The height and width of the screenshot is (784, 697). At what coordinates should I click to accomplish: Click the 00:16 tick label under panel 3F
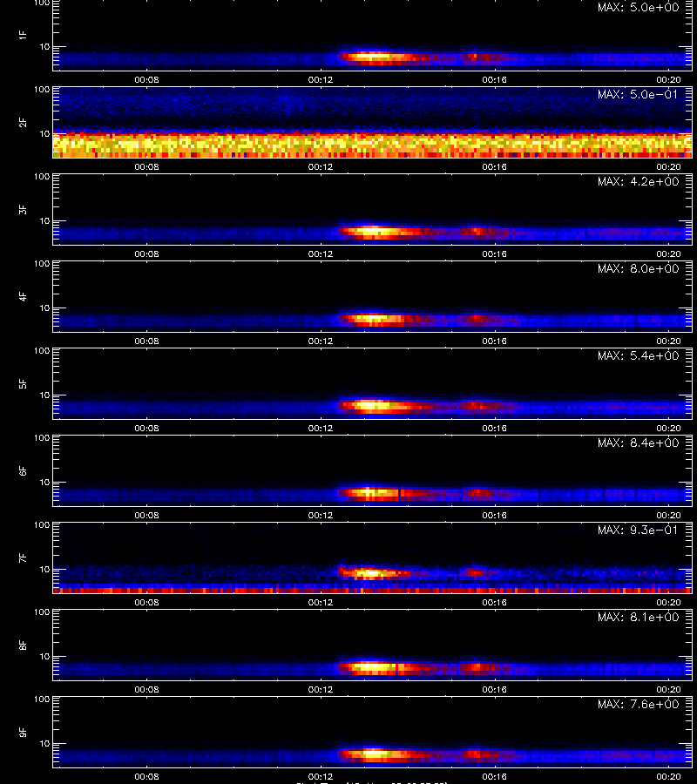(495, 254)
